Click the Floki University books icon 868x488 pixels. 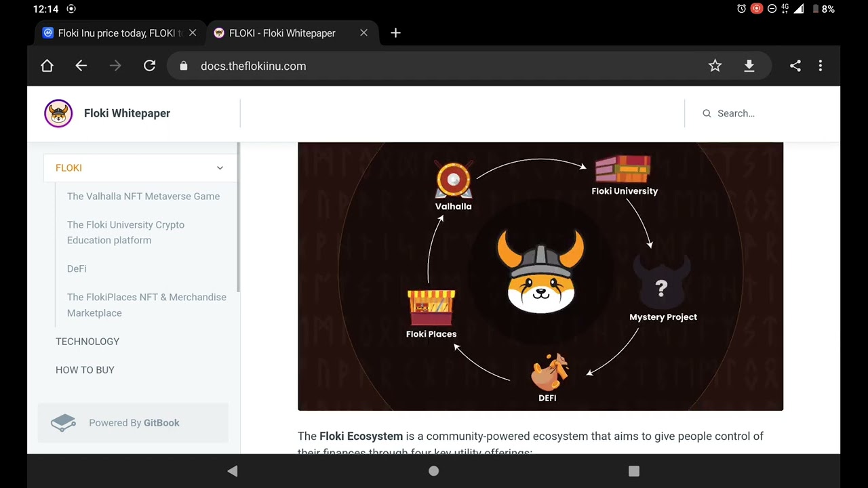tap(623, 169)
